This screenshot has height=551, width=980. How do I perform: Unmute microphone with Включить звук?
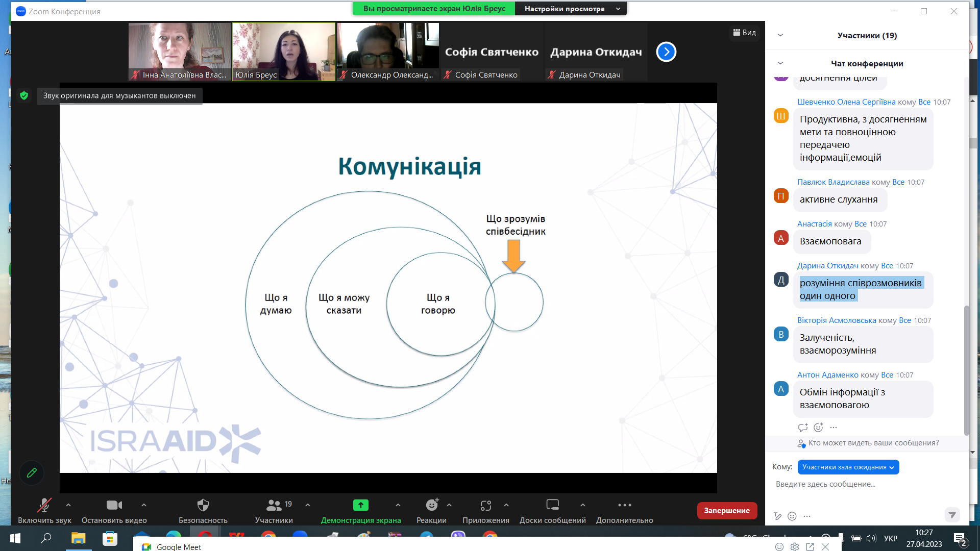click(44, 506)
